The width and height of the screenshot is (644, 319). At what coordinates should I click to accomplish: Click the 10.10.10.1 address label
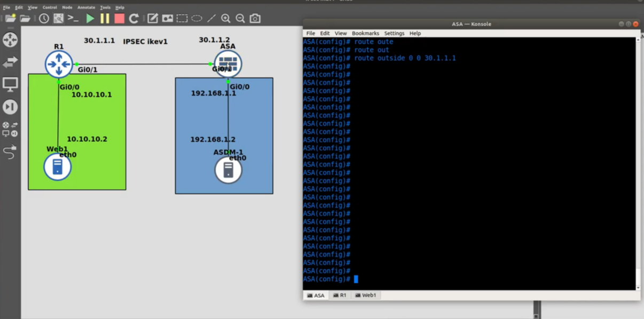click(x=92, y=94)
